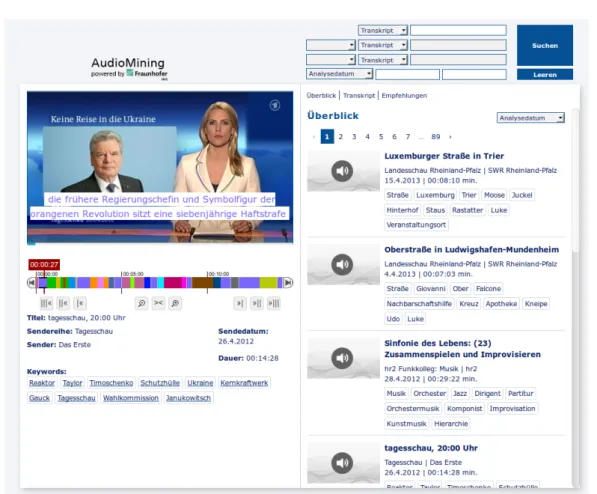The width and height of the screenshot is (597, 494).
Task: Play the Sinfonie des Lebens speaker icon
Action: 342,358
